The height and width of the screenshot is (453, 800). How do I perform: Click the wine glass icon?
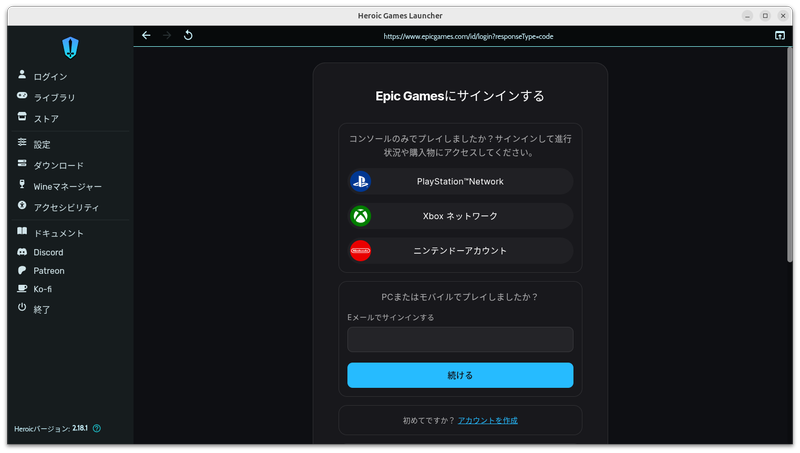point(22,184)
